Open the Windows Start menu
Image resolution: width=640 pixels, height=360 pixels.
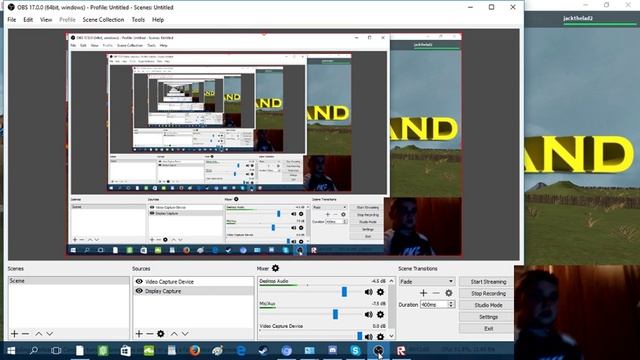(x=11, y=351)
